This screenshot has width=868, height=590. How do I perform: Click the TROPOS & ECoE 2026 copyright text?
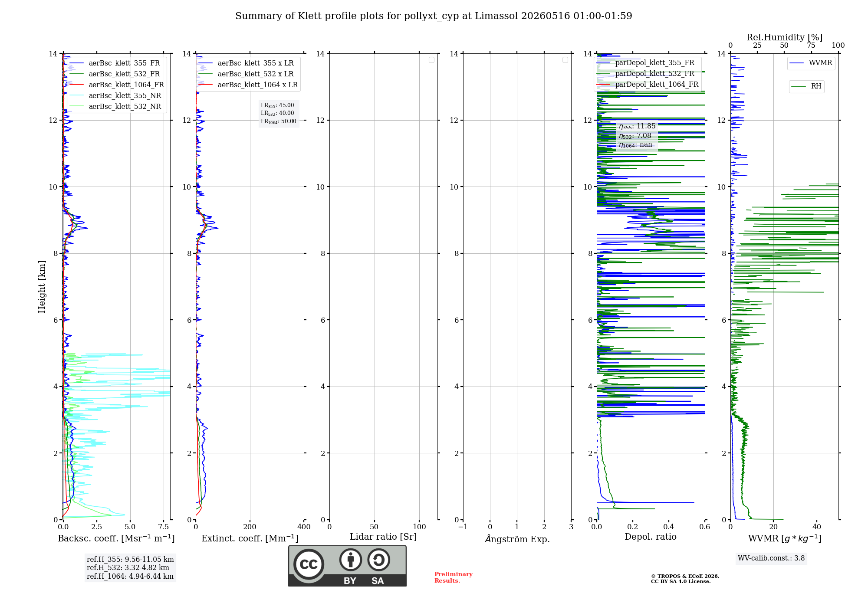coord(685,576)
